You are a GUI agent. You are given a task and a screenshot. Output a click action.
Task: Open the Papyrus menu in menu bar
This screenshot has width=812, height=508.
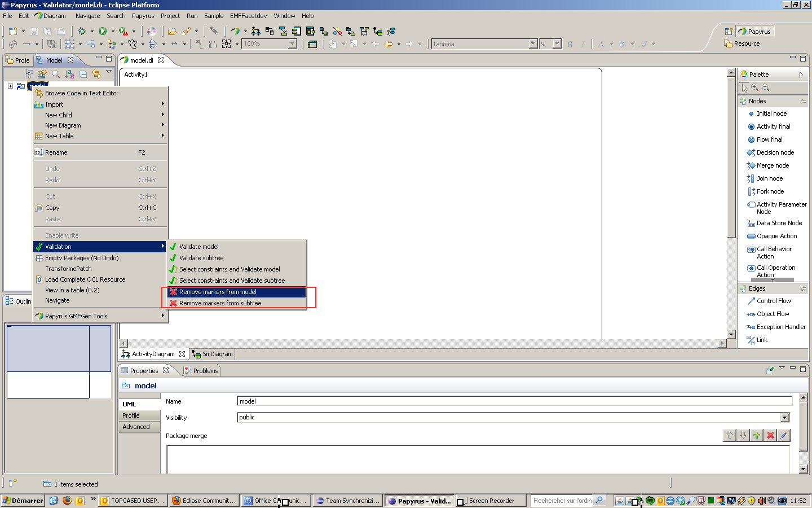coord(143,16)
